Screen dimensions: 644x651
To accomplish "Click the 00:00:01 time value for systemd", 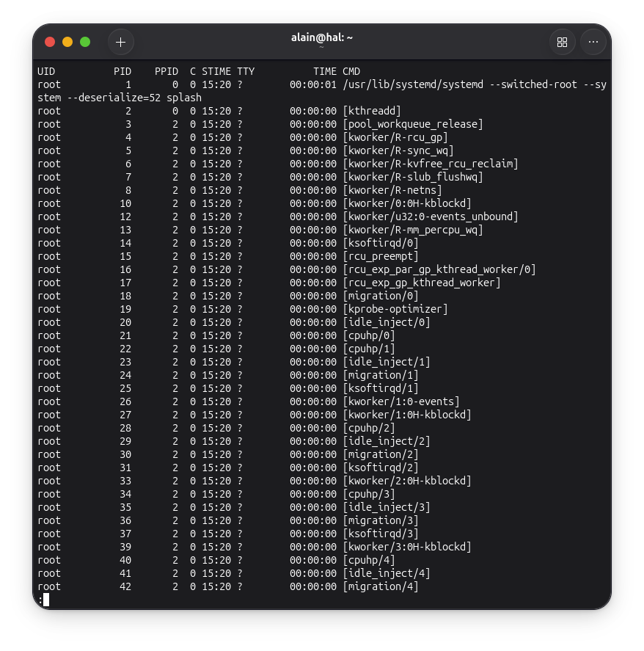I will point(313,84).
